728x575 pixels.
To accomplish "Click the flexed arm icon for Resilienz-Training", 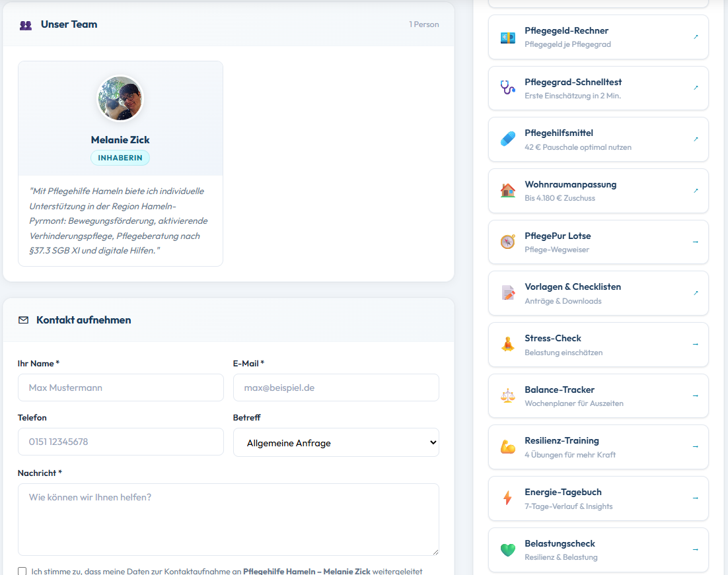I will [x=507, y=447].
